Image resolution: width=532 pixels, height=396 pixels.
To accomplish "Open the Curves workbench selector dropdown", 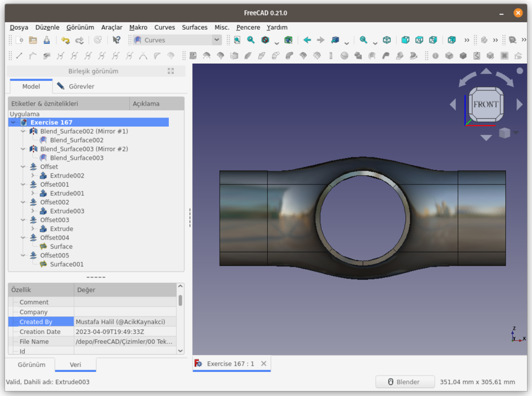I will (216, 40).
